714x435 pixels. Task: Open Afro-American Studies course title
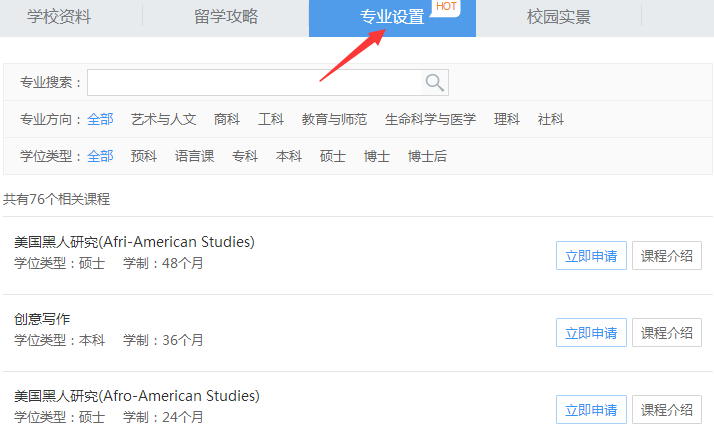coord(137,396)
